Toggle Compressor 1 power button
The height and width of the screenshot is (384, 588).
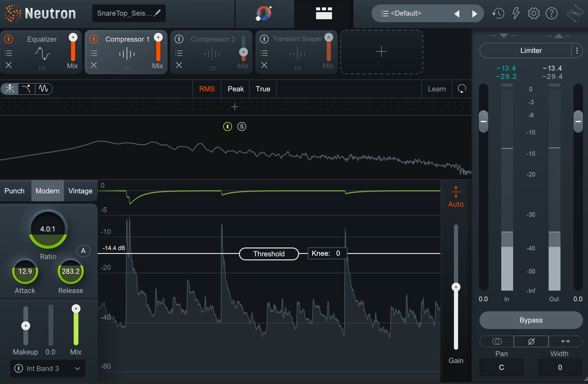coord(94,39)
